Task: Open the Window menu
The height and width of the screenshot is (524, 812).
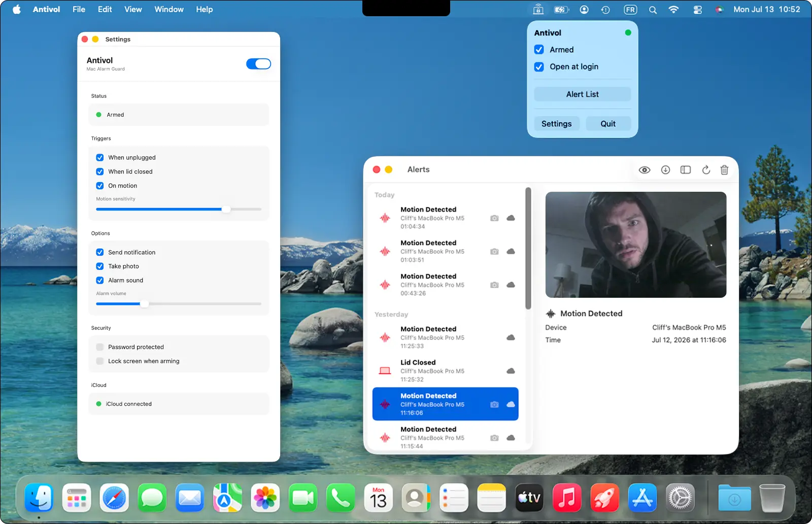Action: [169, 10]
